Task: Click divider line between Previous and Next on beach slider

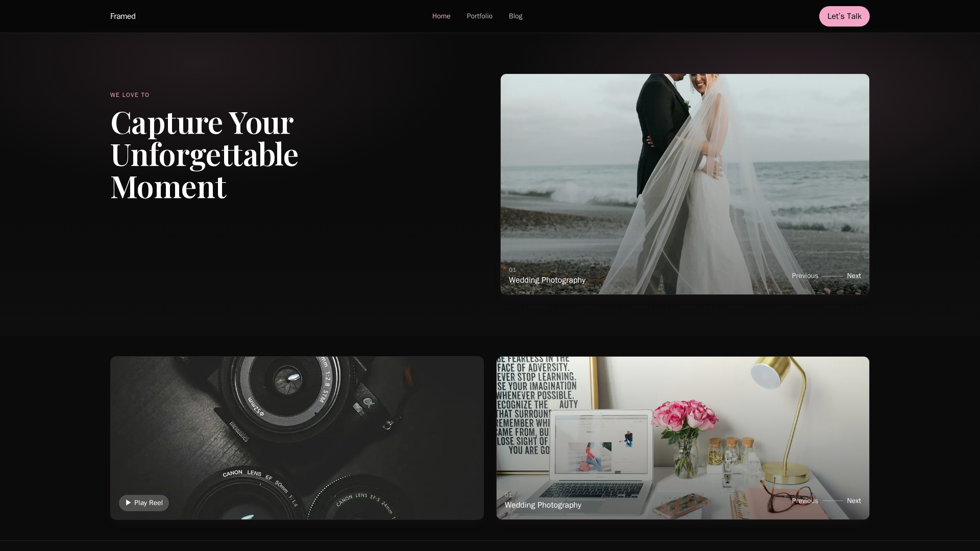Action: click(x=832, y=276)
